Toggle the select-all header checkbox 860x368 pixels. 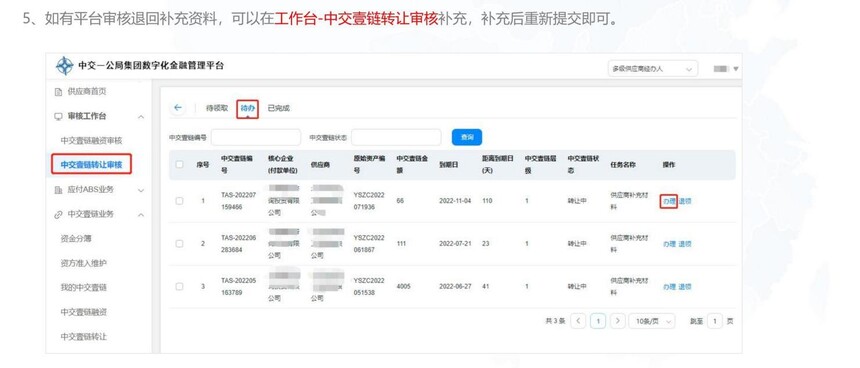179,164
